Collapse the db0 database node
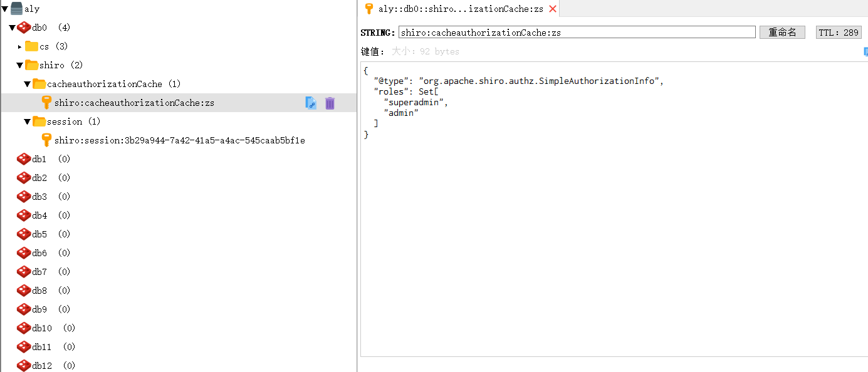Image resolution: width=868 pixels, height=372 pixels. [12, 27]
